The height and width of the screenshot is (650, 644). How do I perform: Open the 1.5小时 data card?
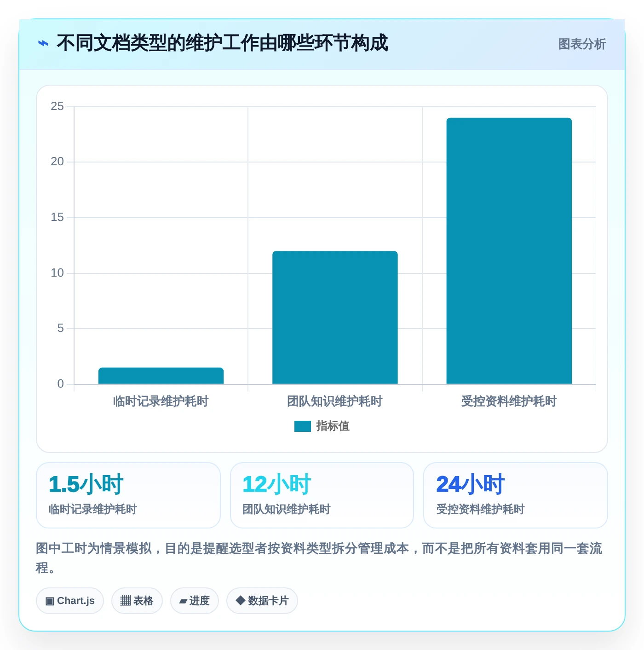[x=128, y=495]
